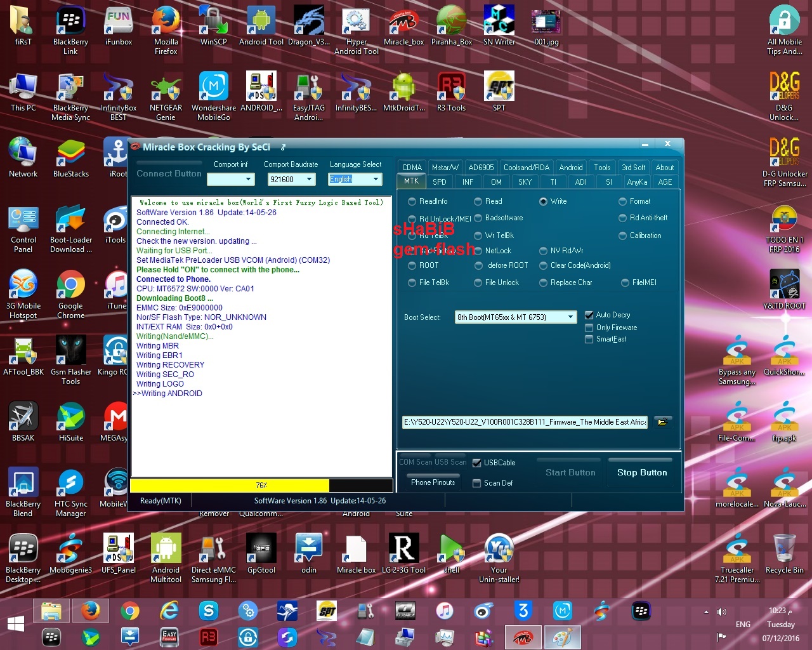Open the BlackBerry Link desktop icon
The height and width of the screenshot is (650, 812).
click(71, 30)
